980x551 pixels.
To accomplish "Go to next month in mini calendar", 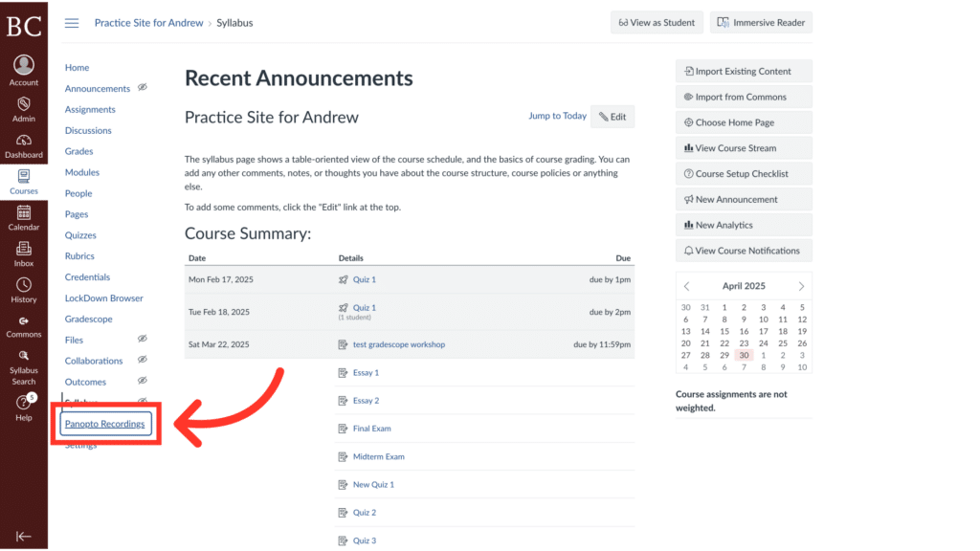I will (x=801, y=286).
